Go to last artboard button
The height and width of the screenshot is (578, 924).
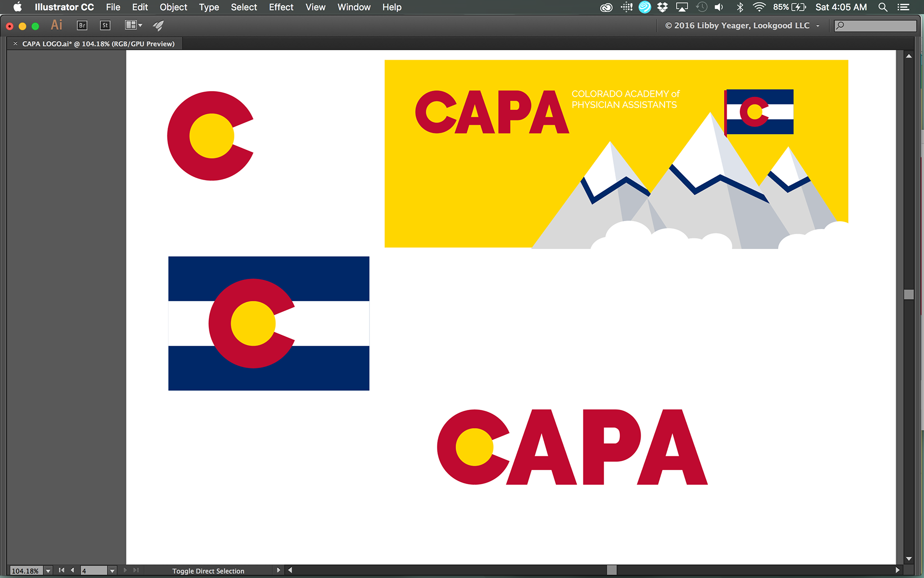136,570
